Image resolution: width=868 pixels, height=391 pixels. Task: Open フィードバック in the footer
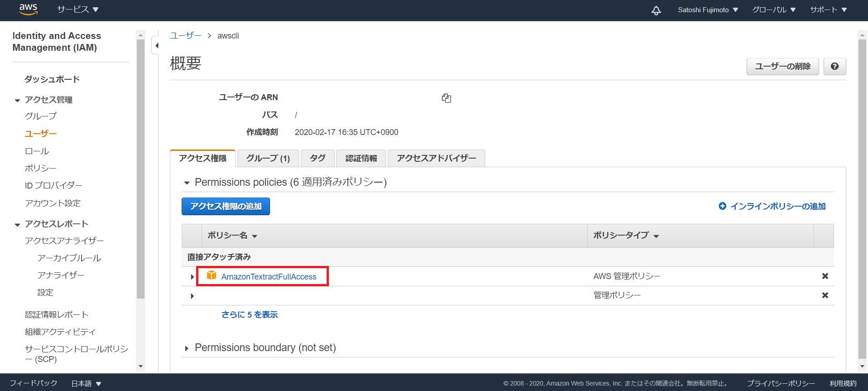[34, 383]
